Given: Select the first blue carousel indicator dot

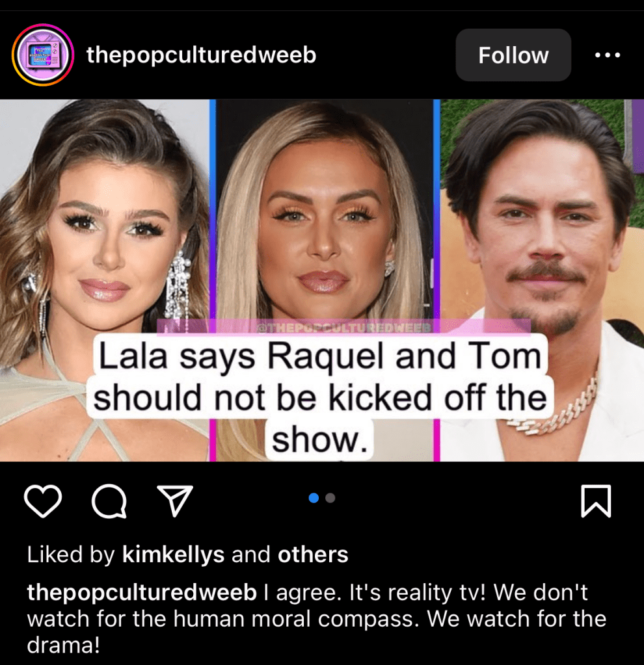Looking at the screenshot, I should click(314, 498).
